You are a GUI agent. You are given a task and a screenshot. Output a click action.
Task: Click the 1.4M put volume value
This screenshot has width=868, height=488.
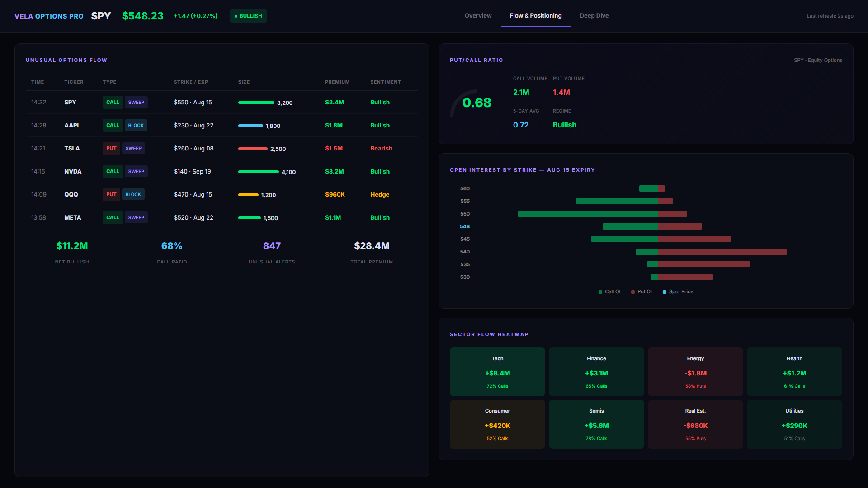pyautogui.click(x=561, y=92)
